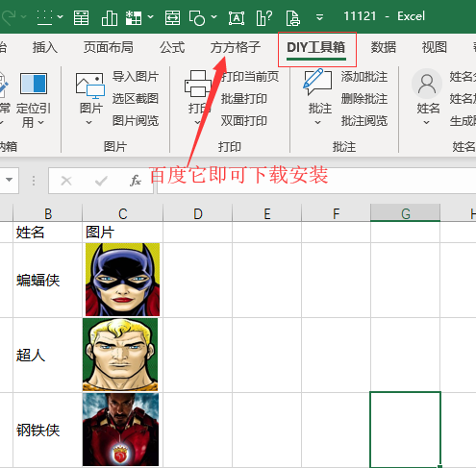This screenshot has width=476, height=468.
Task: Click the fit-to-frame icon in quick access
Action: pos(172,17)
